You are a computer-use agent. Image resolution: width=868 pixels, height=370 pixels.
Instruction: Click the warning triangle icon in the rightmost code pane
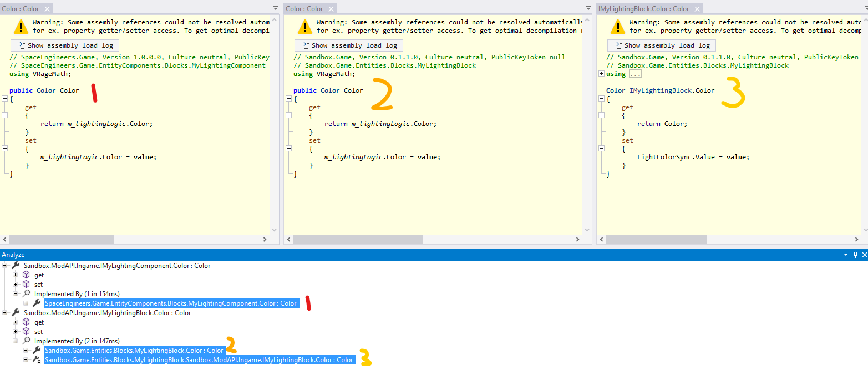click(618, 27)
